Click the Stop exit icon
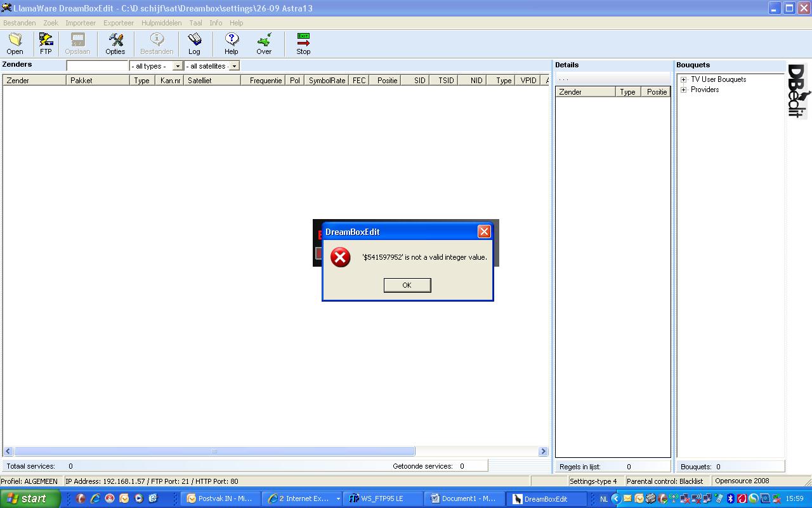The image size is (812, 508). pyautogui.click(x=303, y=44)
